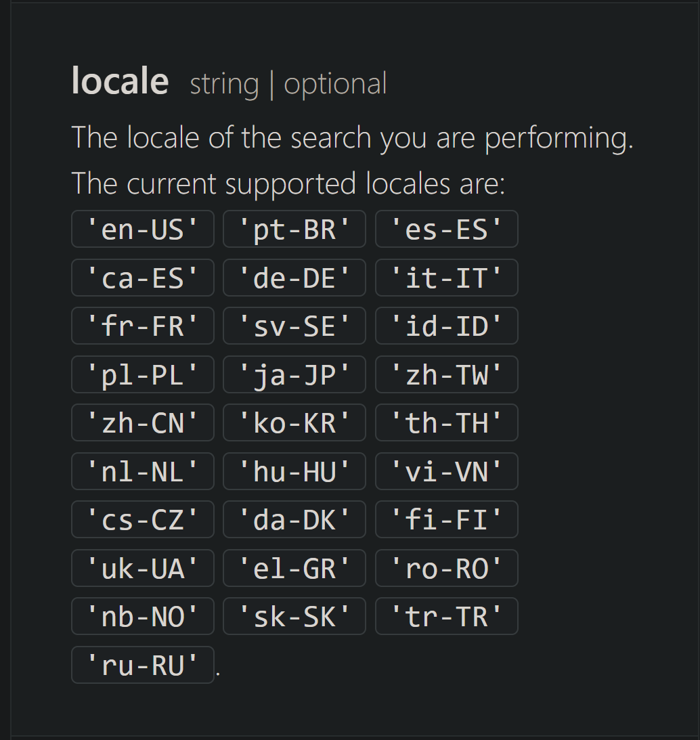
Task: Click the 'en-US' locale code
Action: pyautogui.click(x=143, y=229)
